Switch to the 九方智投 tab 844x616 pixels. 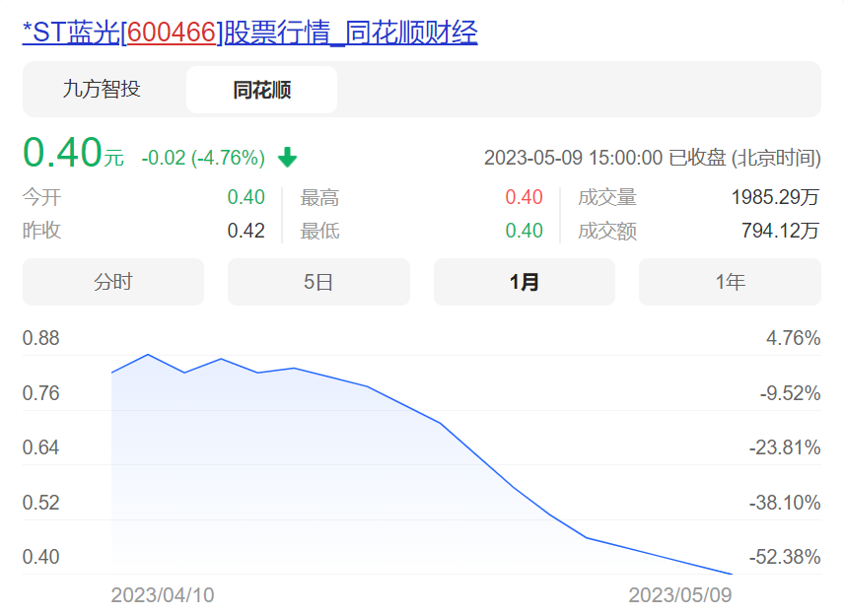click(102, 90)
